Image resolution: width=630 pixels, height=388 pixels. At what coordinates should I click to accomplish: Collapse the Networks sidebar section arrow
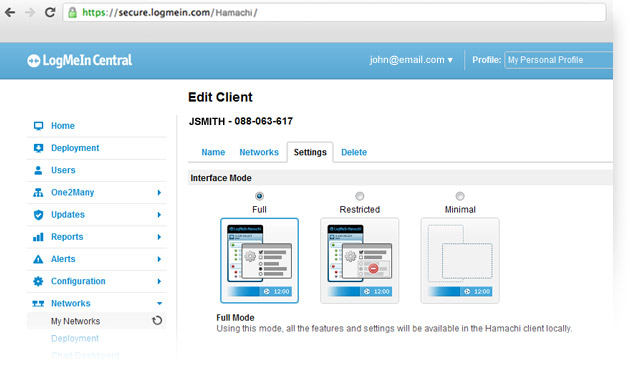pos(160,303)
